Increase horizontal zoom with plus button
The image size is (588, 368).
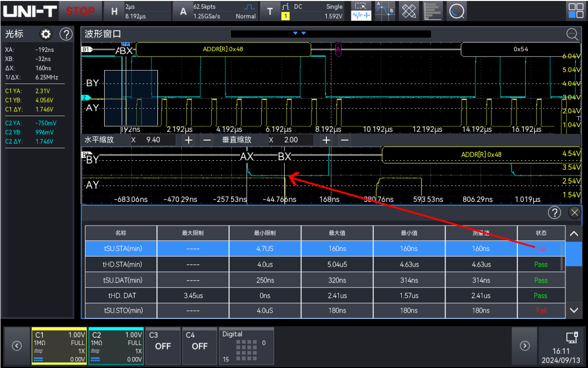tap(189, 140)
